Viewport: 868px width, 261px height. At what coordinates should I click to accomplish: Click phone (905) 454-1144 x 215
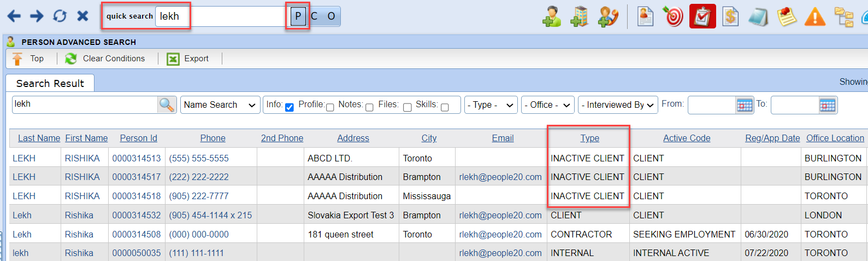210,215
